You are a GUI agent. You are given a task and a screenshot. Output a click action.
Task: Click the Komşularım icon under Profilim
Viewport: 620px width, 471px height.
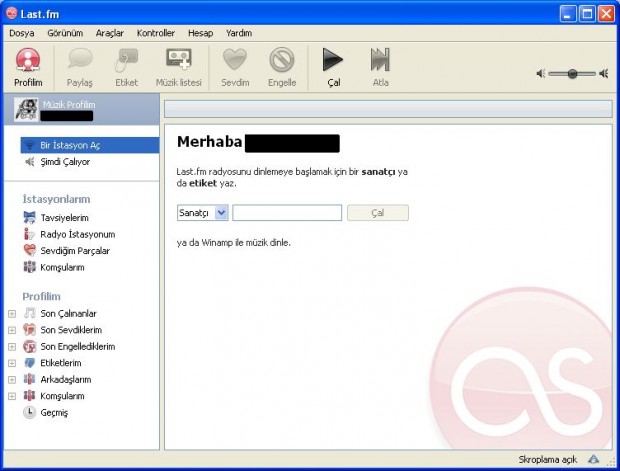click(x=30, y=395)
